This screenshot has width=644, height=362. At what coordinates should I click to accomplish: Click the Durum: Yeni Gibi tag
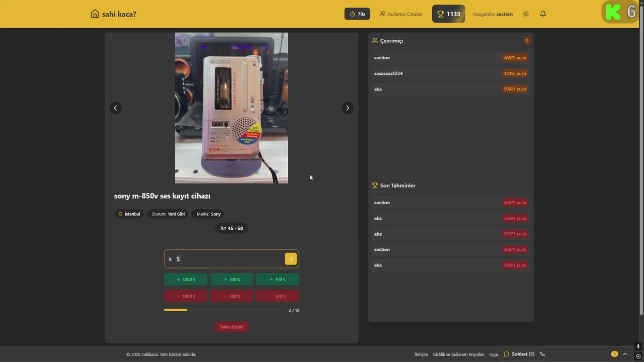point(168,214)
